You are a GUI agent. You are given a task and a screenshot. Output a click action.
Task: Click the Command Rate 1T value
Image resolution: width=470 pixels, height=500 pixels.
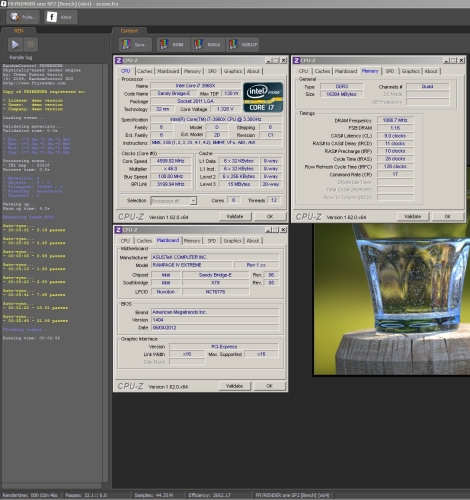click(x=395, y=174)
